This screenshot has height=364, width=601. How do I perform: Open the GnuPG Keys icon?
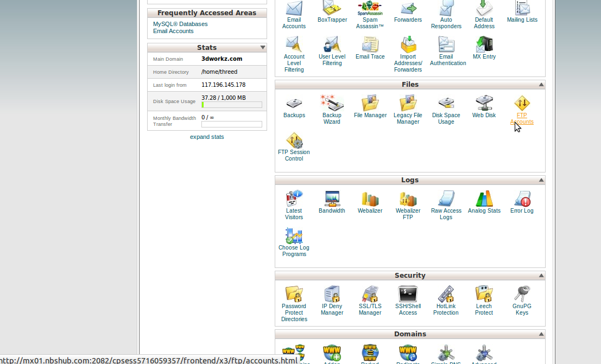tap(522, 294)
